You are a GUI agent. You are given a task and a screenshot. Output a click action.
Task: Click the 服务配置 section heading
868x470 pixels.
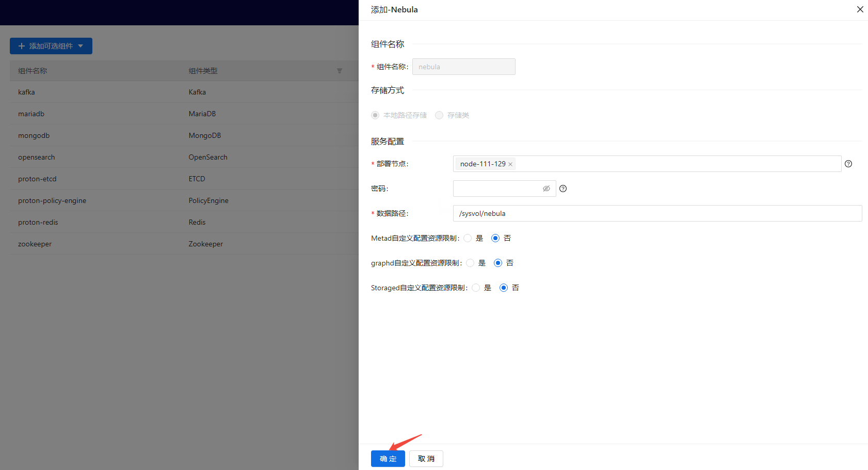(x=388, y=141)
